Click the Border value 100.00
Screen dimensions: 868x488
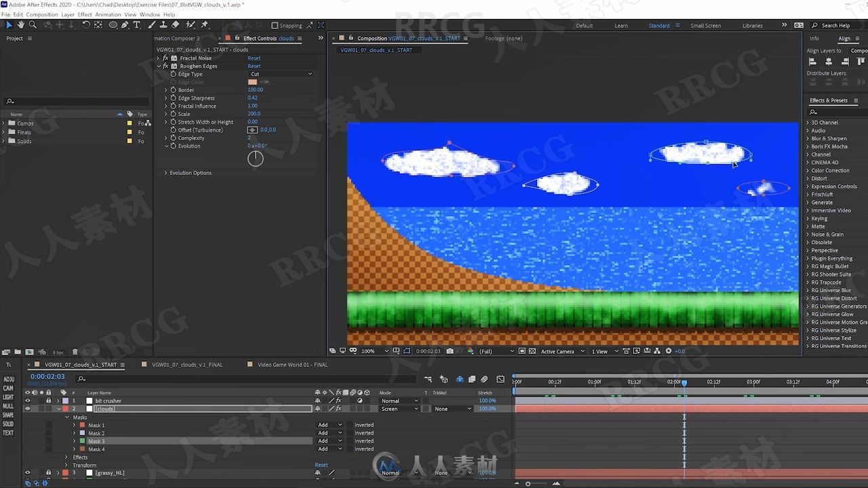255,90
